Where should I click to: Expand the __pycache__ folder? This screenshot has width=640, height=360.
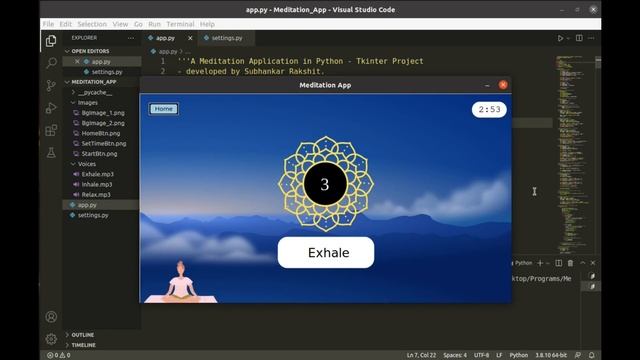tap(74, 92)
